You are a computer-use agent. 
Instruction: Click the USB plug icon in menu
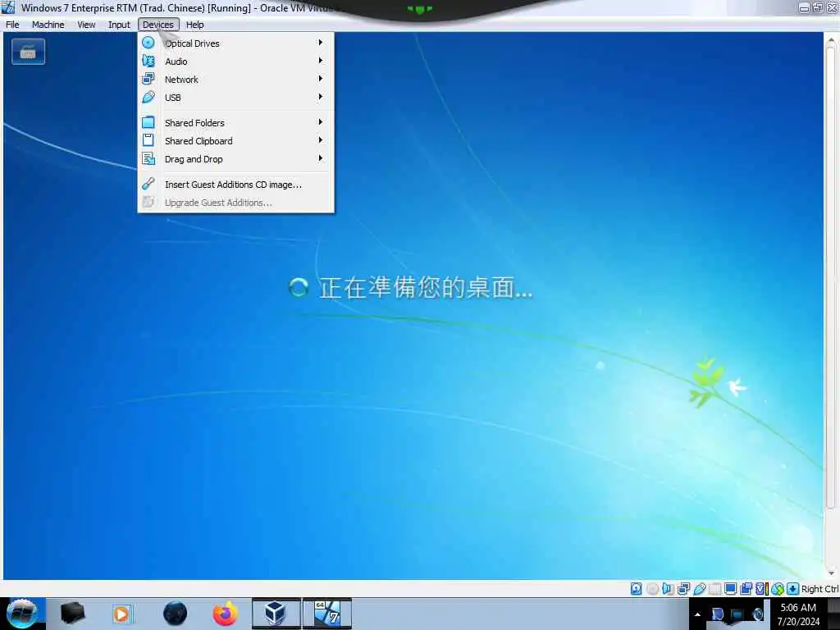pos(148,97)
